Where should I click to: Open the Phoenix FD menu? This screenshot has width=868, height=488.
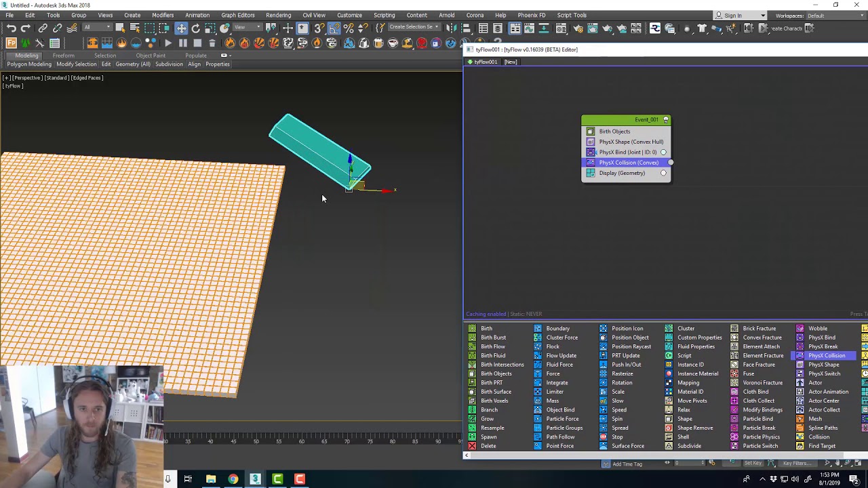tap(531, 15)
